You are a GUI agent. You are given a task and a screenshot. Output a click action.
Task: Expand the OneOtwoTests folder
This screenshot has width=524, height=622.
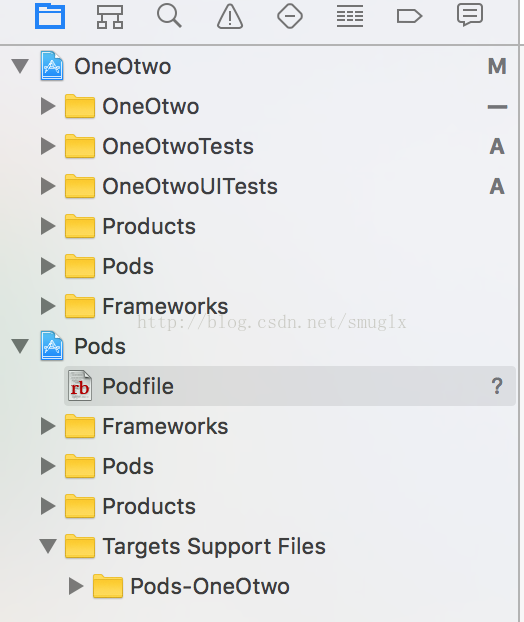coord(48,146)
